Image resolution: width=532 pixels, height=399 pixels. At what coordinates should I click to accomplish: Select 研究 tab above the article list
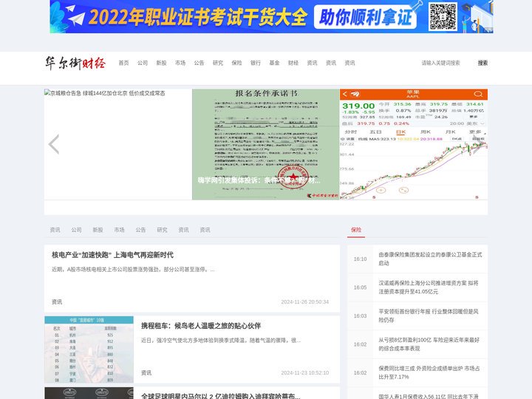162,230
